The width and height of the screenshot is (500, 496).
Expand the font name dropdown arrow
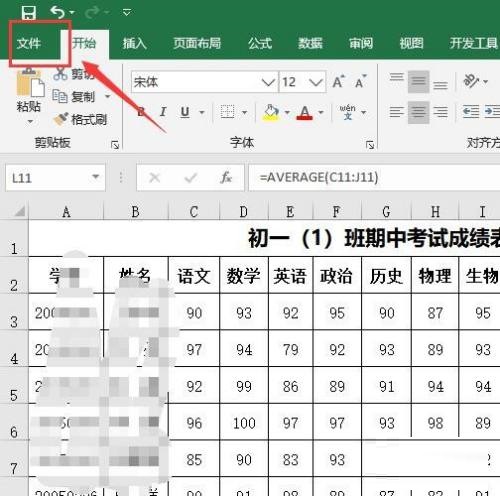pos(268,82)
